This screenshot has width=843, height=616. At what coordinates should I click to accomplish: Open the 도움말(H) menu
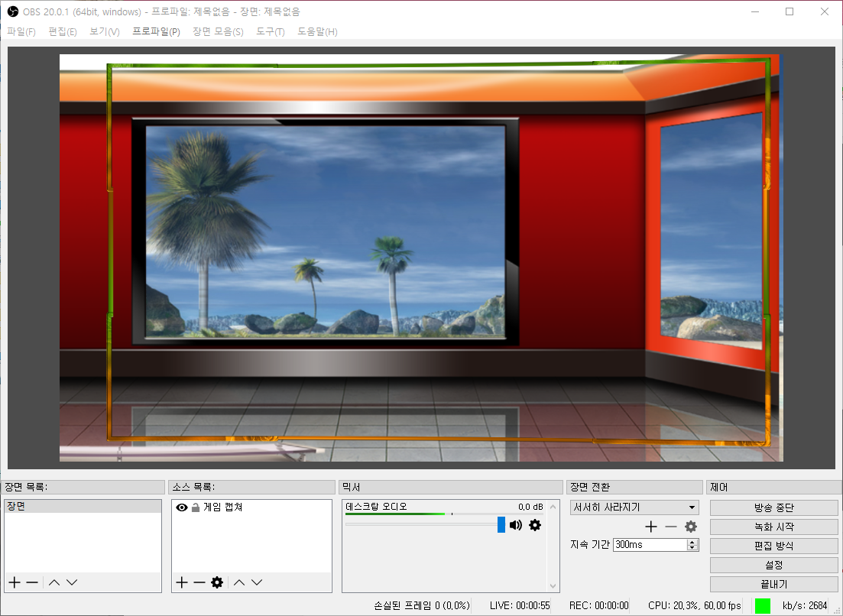(x=317, y=31)
